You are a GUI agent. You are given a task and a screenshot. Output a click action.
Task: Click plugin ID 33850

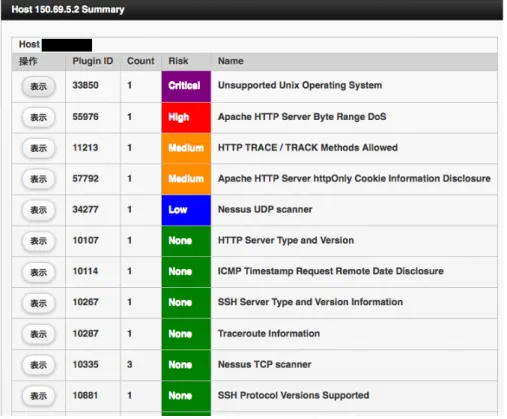(x=85, y=85)
